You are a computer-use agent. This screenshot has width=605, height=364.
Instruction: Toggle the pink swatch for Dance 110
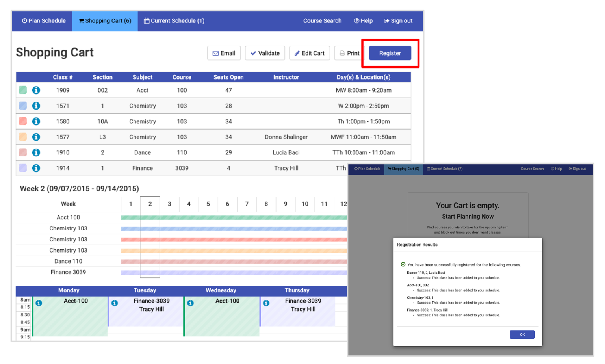click(x=22, y=152)
